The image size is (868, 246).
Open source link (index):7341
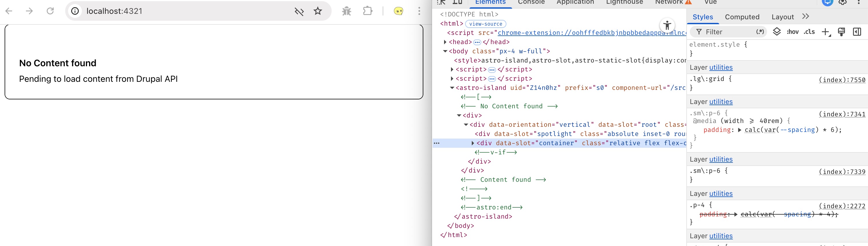click(x=842, y=114)
